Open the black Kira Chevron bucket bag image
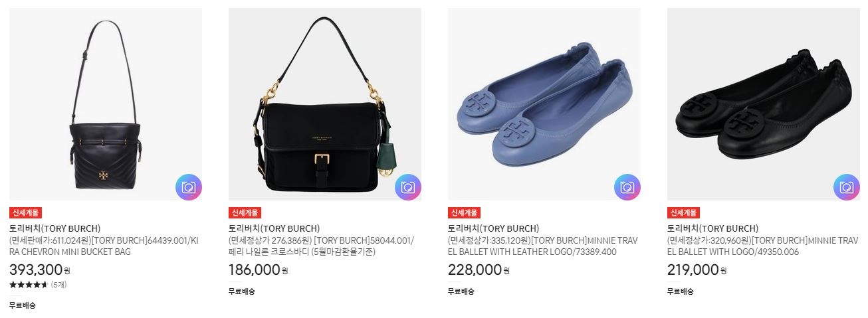The image size is (868, 318). pyautogui.click(x=106, y=104)
